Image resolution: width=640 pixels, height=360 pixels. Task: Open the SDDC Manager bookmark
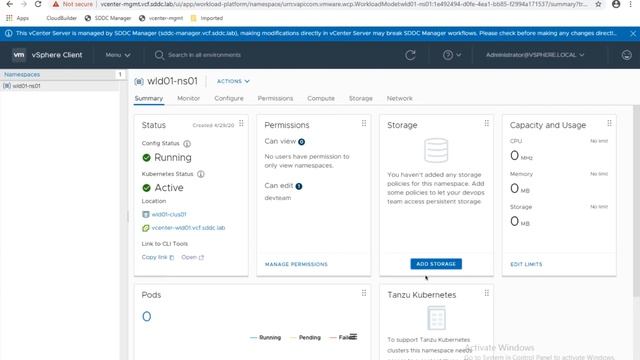(108, 18)
